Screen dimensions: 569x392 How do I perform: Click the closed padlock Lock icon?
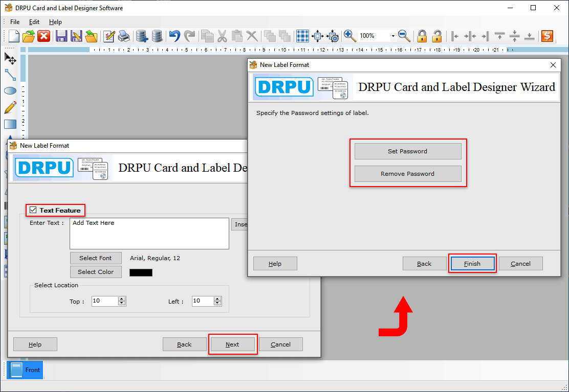(x=422, y=36)
